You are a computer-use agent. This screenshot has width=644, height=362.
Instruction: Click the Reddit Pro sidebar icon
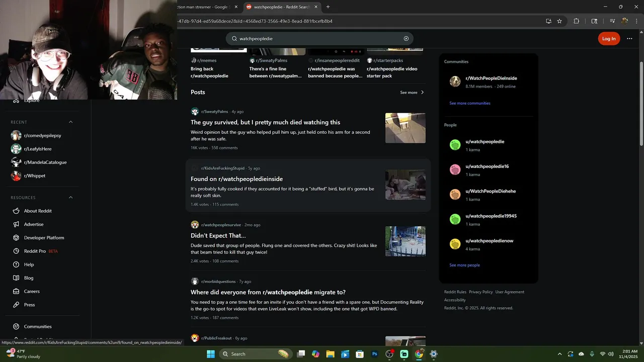point(16,251)
